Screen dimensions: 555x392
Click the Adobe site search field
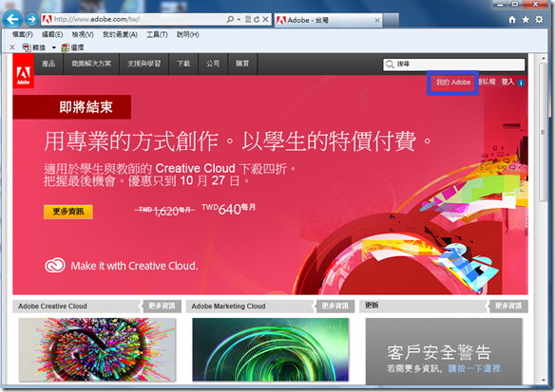coord(453,65)
